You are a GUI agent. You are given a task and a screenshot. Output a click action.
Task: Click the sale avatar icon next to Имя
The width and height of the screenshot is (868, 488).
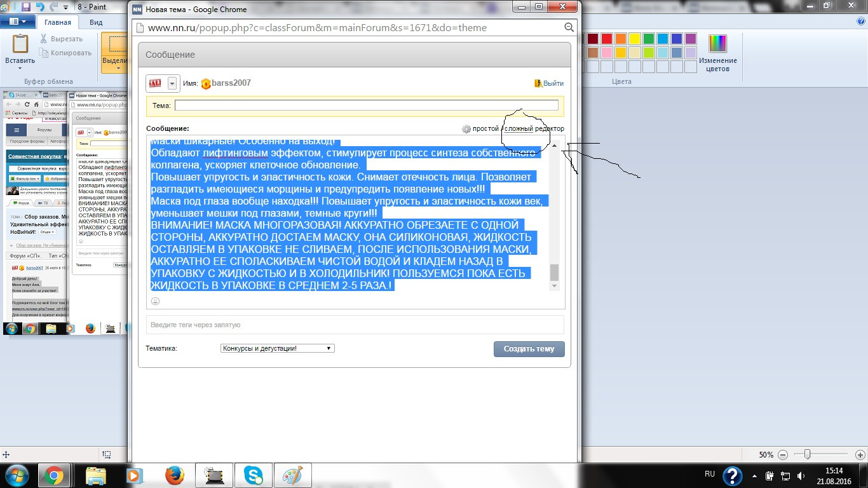(155, 83)
